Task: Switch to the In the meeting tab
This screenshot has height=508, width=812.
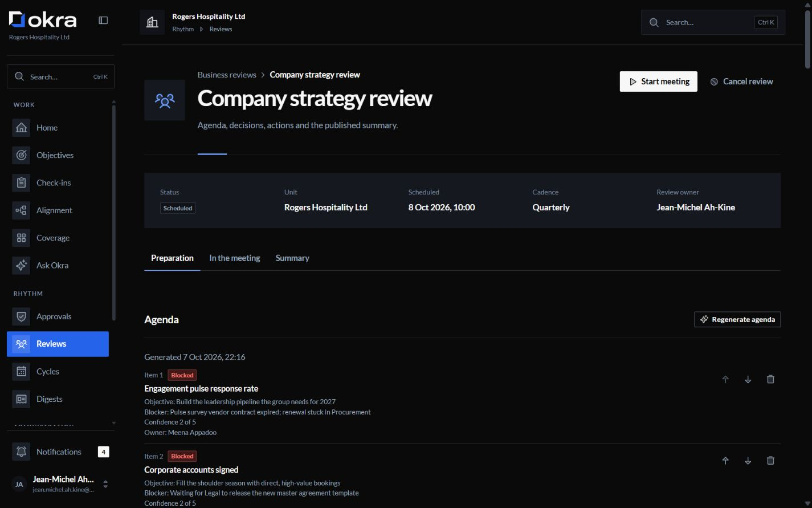Action: coord(235,258)
